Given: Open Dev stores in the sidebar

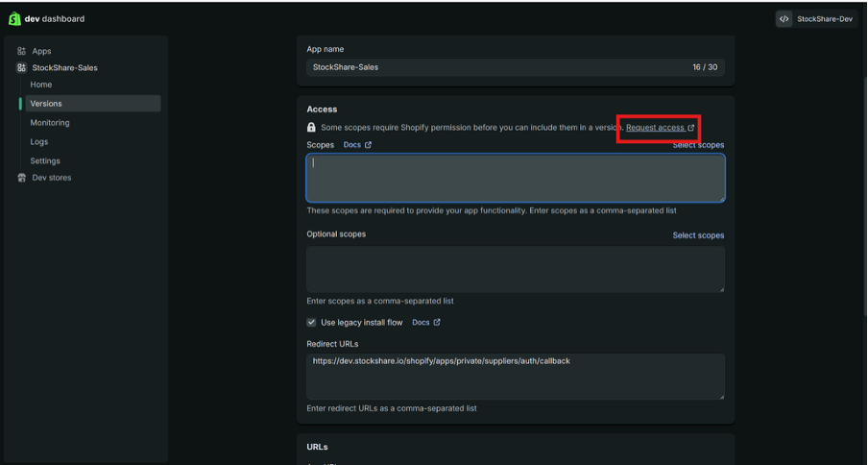Looking at the screenshot, I should coord(52,178).
